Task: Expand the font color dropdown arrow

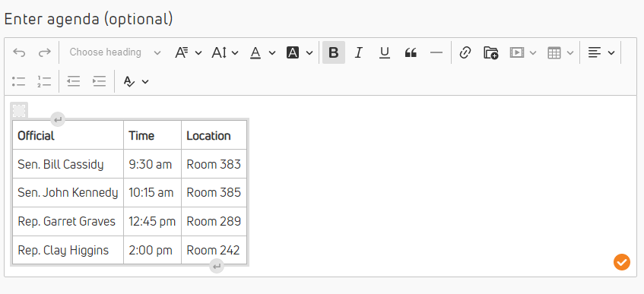Action: [272, 52]
